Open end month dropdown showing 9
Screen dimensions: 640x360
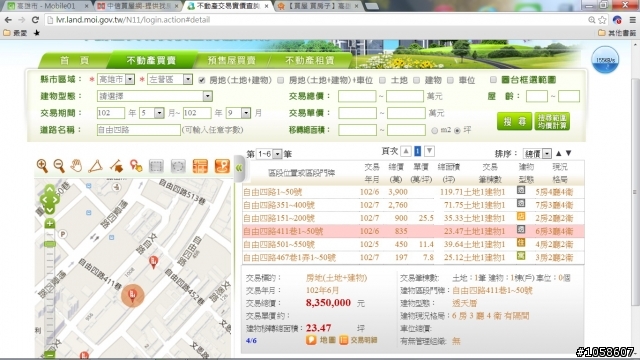click(x=238, y=113)
